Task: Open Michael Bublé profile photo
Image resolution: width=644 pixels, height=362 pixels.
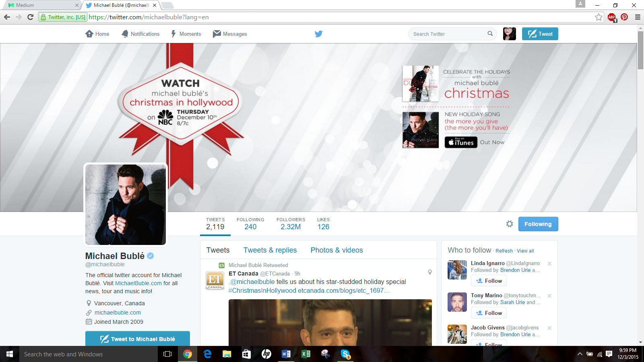Action: pyautogui.click(x=126, y=204)
